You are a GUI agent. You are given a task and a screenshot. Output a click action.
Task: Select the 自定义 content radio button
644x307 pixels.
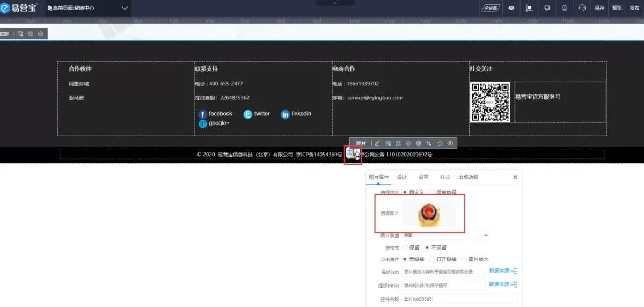tap(405, 192)
